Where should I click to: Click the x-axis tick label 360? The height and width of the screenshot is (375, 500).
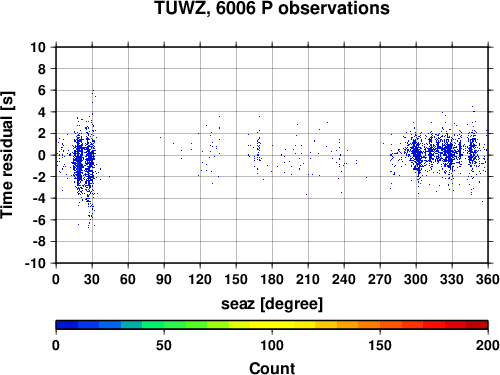487,279
